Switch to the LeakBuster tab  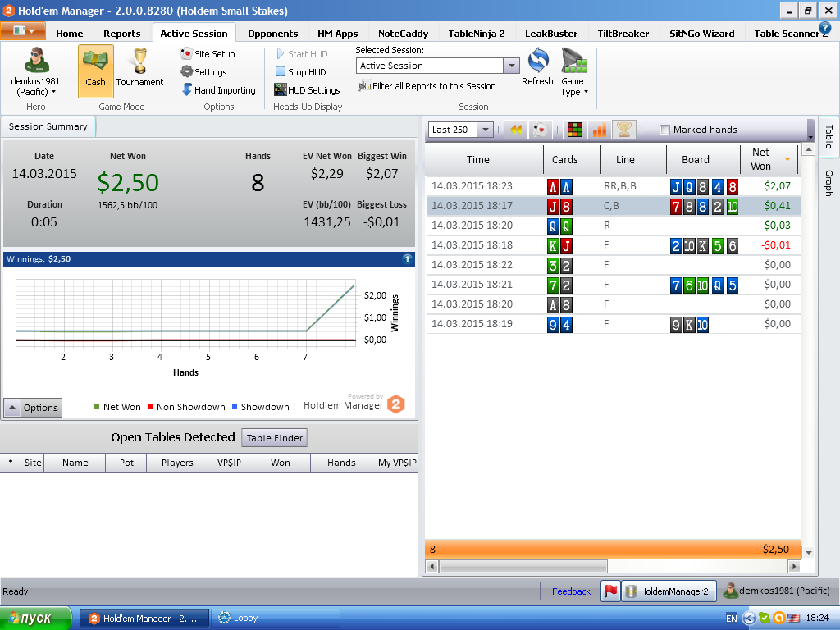pyautogui.click(x=551, y=33)
